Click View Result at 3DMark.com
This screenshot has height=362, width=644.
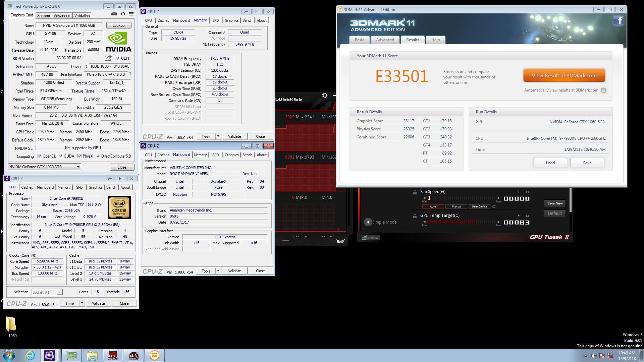pos(564,76)
